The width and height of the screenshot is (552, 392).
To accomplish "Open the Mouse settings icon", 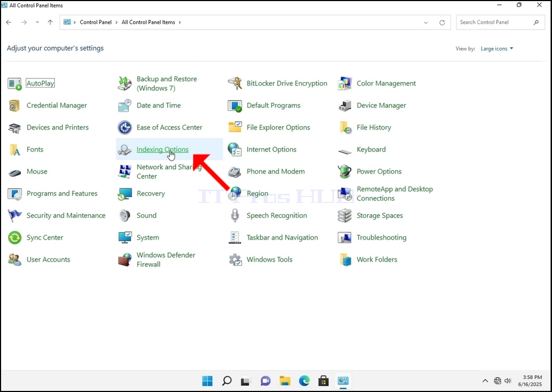I will [x=14, y=171].
